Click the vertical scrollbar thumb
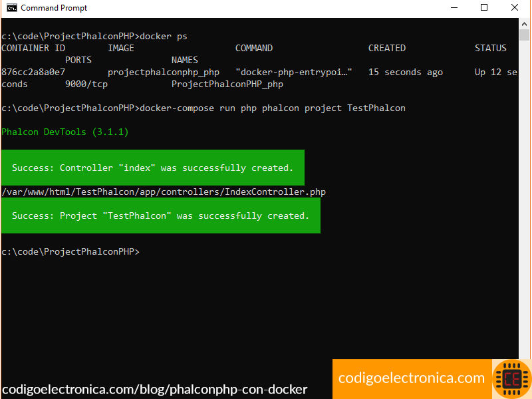 (x=524, y=35)
